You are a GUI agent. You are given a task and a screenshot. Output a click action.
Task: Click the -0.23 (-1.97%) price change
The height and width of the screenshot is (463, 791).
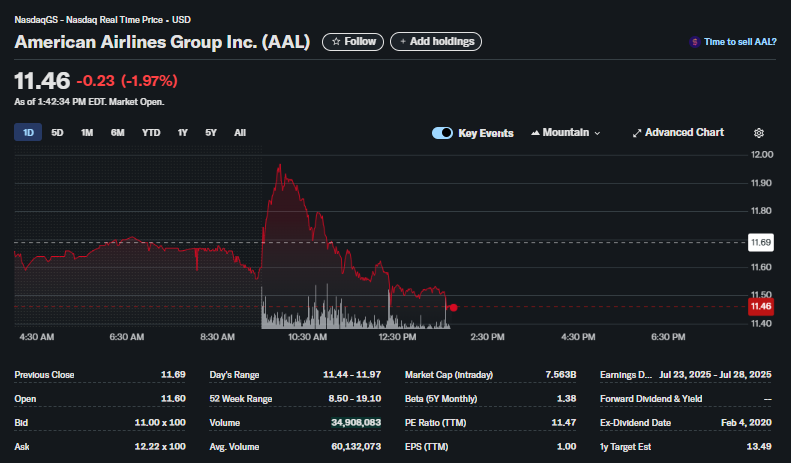pos(127,81)
